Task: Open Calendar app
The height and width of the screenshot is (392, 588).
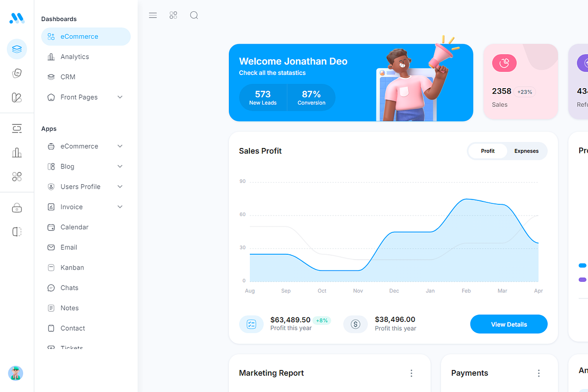Action: (86, 227)
